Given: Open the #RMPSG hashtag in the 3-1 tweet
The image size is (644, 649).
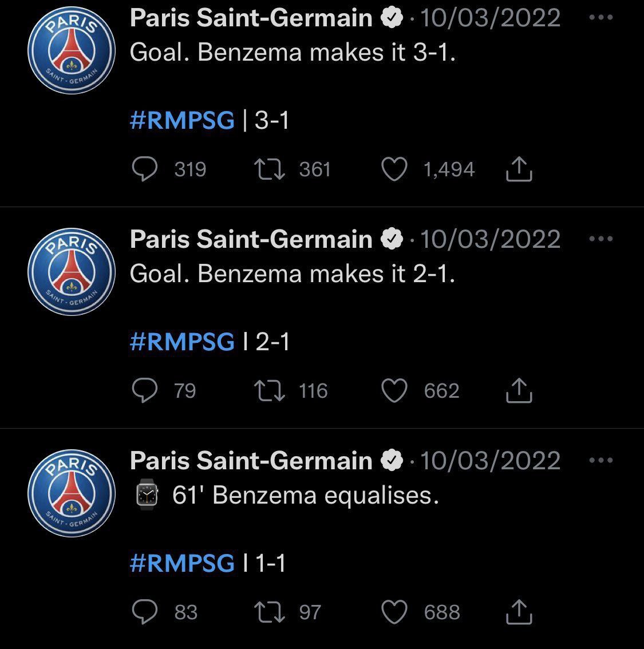Looking at the screenshot, I should [x=182, y=120].
